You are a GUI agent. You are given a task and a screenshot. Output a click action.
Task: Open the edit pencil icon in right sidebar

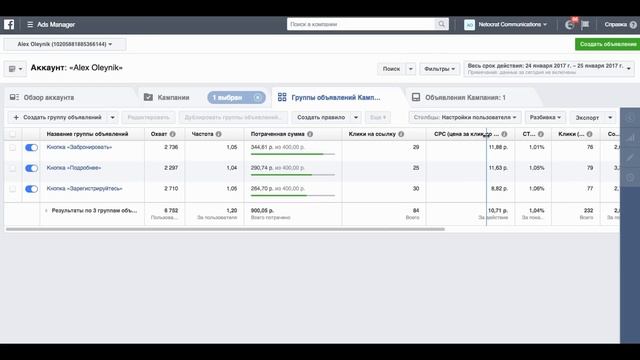(x=630, y=158)
